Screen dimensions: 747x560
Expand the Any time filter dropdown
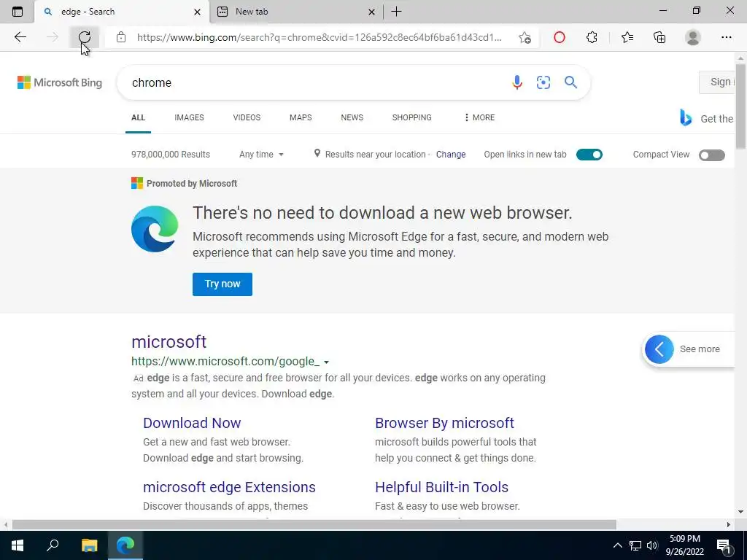coord(261,155)
